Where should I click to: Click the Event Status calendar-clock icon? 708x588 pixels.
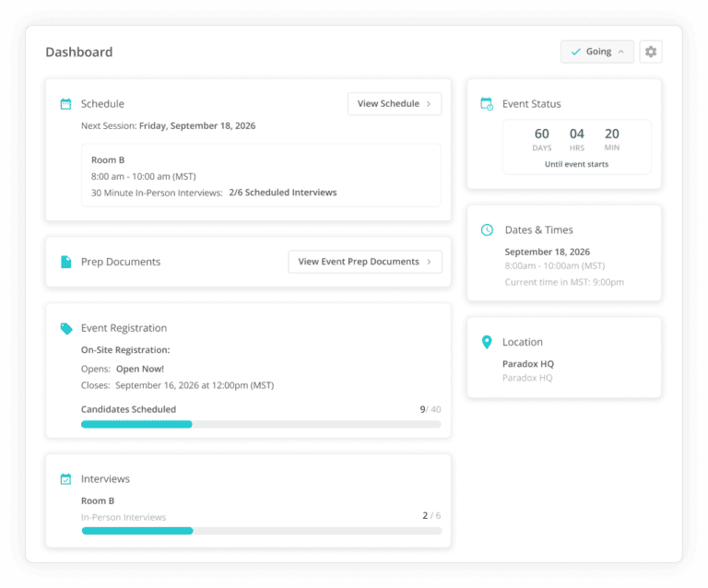coord(487,104)
